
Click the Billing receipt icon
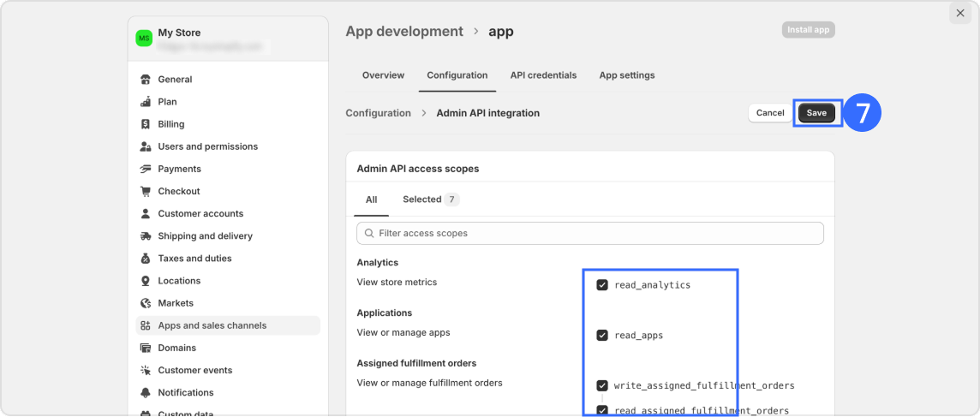coord(146,124)
